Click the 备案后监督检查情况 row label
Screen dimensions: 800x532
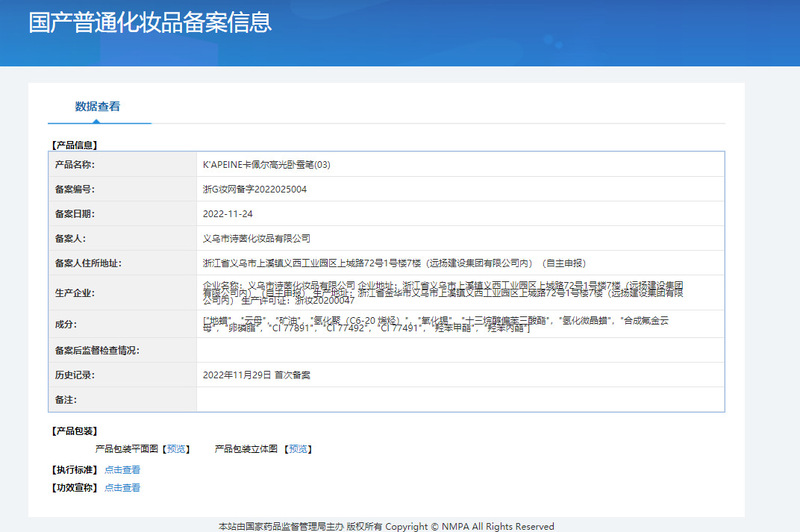pyautogui.click(x=97, y=350)
